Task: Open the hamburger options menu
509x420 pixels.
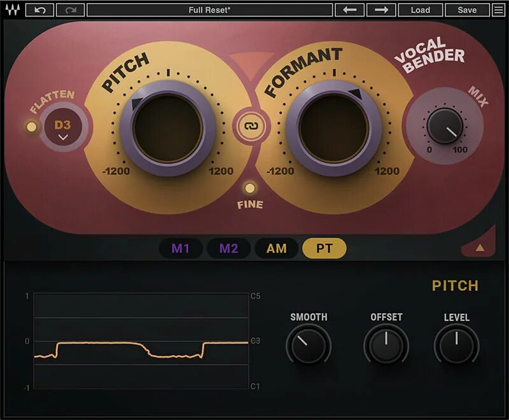Action: pyautogui.click(x=499, y=10)
